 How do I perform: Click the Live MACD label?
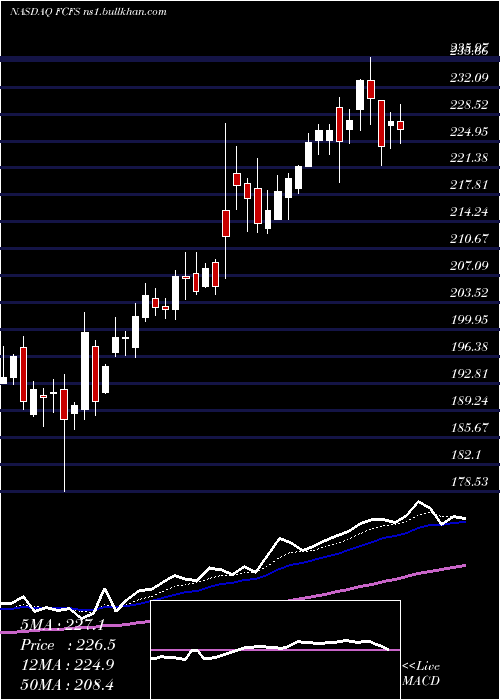coord(421,673)
